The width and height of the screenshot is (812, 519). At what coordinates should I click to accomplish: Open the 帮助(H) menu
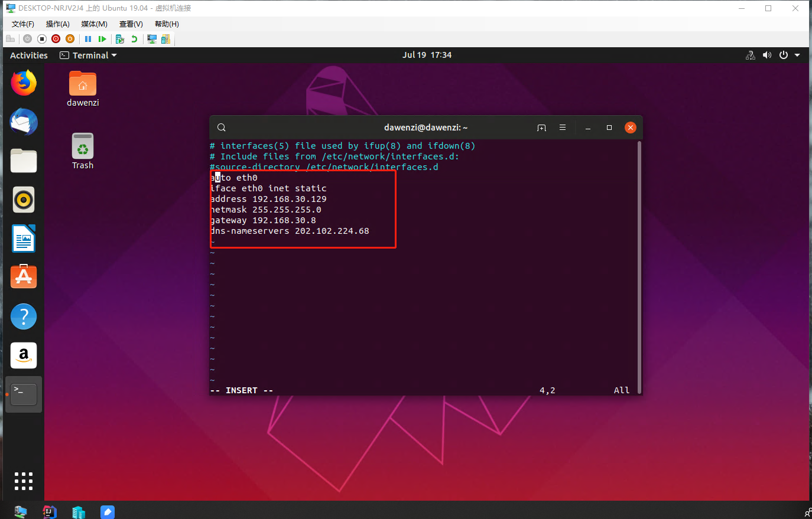167,24
